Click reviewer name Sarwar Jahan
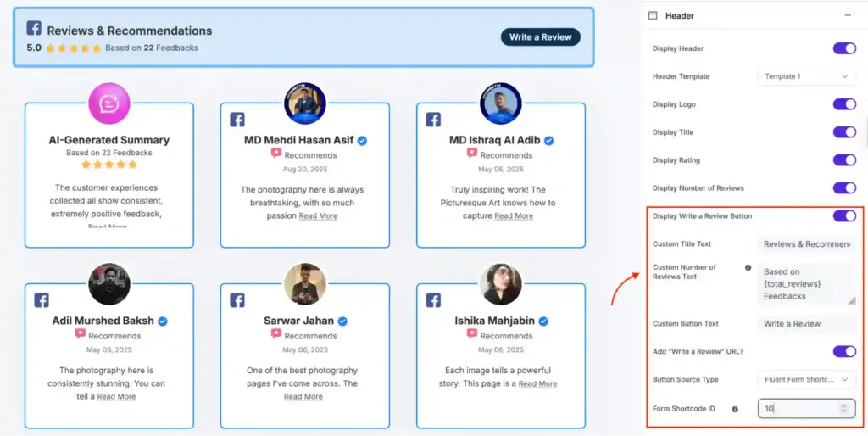Viewport: 868px width, 436px height. click(299, 321)
